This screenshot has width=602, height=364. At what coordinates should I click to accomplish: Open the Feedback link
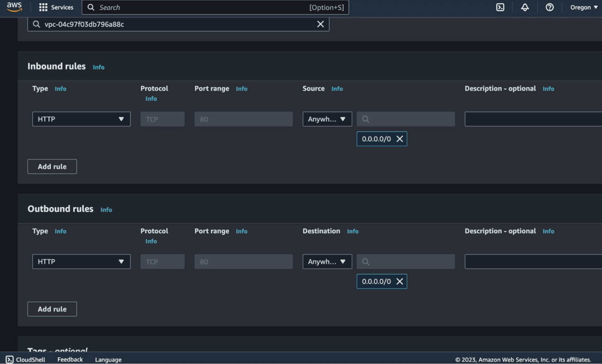(x=70, y=359)
